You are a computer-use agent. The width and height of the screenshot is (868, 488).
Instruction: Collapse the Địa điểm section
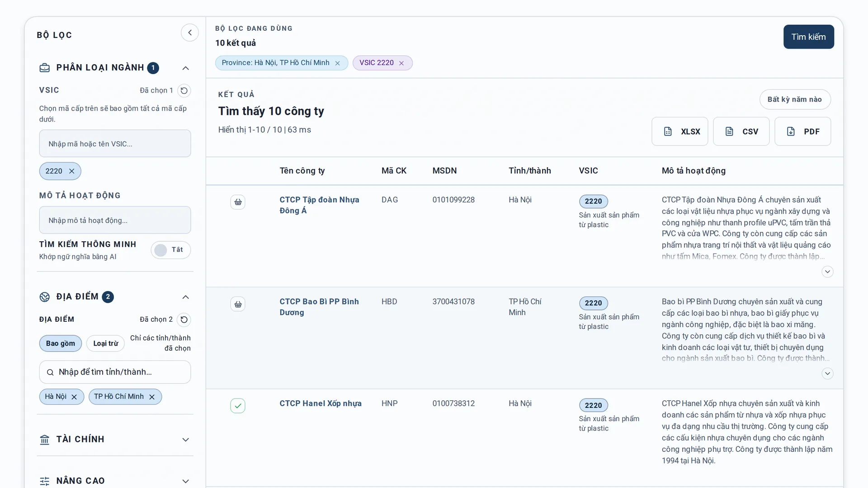pos(185,297)
